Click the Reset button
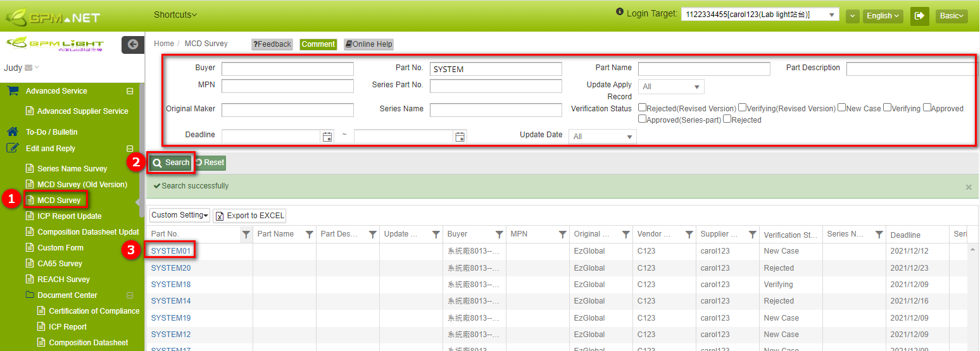Screen dimensions: 980x351 [210, 163]
